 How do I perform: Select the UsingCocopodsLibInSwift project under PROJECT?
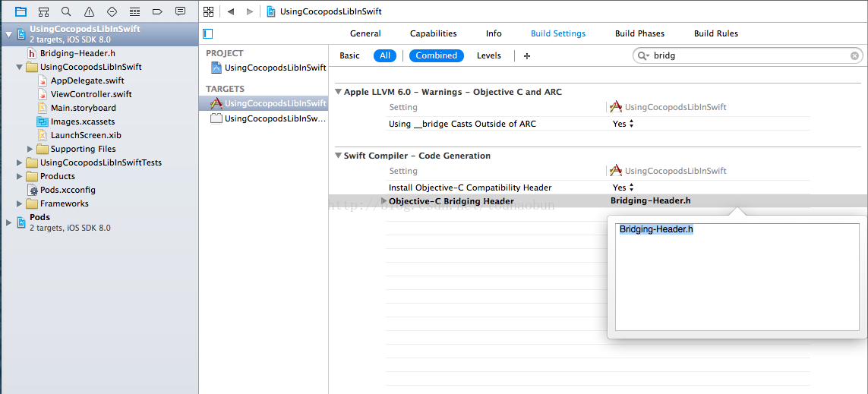269,68
